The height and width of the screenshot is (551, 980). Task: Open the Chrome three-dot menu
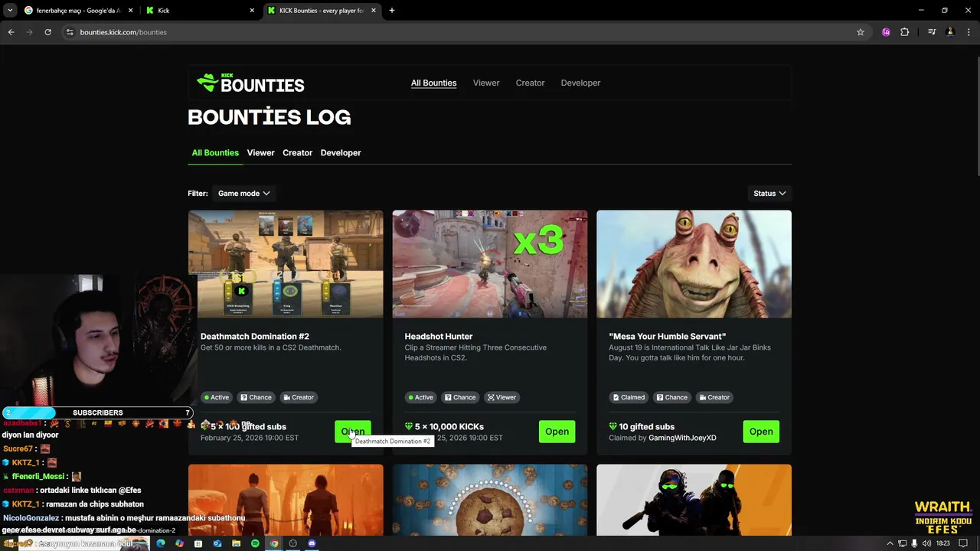tap(969, 32)
